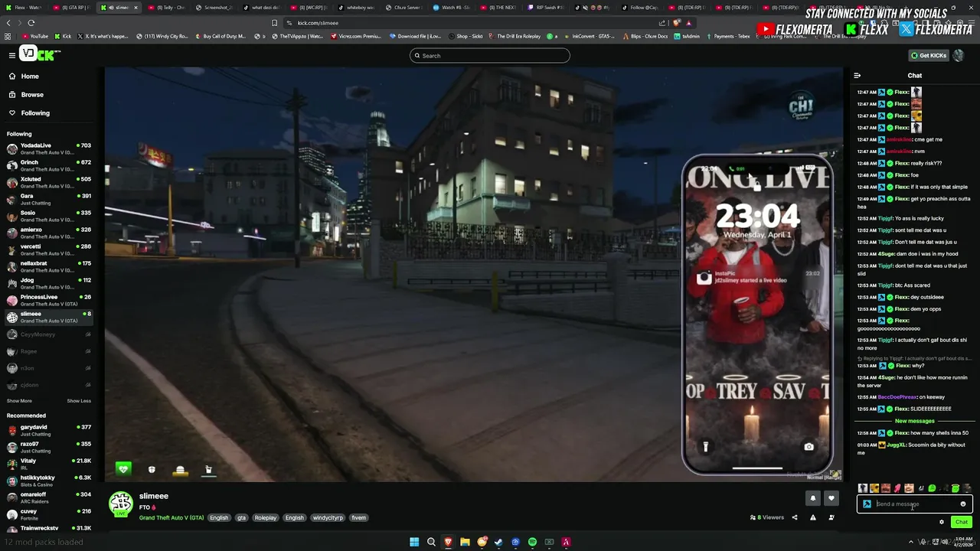Image resolution: width=980 pixels, height=551 pixels.
Task: Click the bookmark icon in address bar
Action: click(275, 23)
